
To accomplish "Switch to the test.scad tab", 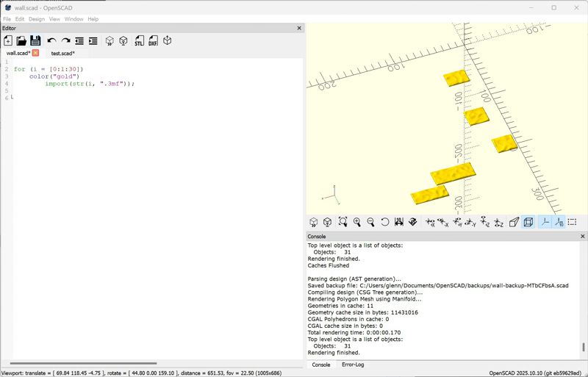I will point(62,53).
